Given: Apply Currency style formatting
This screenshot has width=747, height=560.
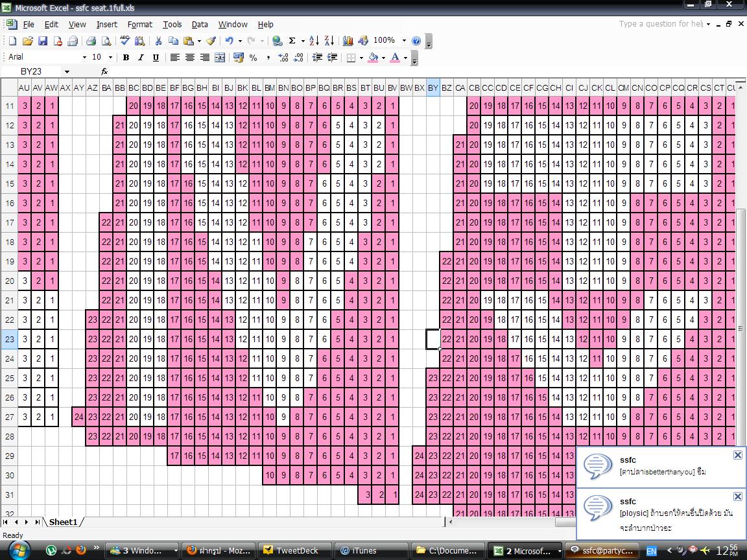Looking at the screenshot, I should point(239,58).
